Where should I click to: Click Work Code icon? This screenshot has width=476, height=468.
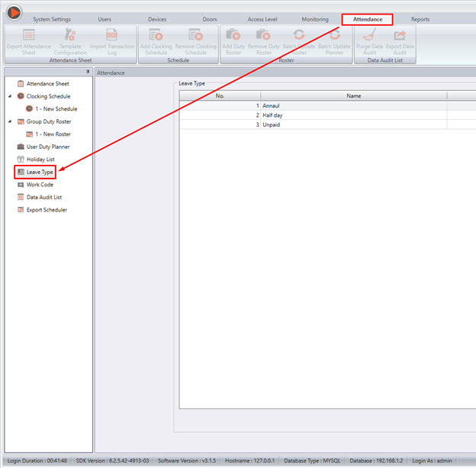tap(21, 185)
